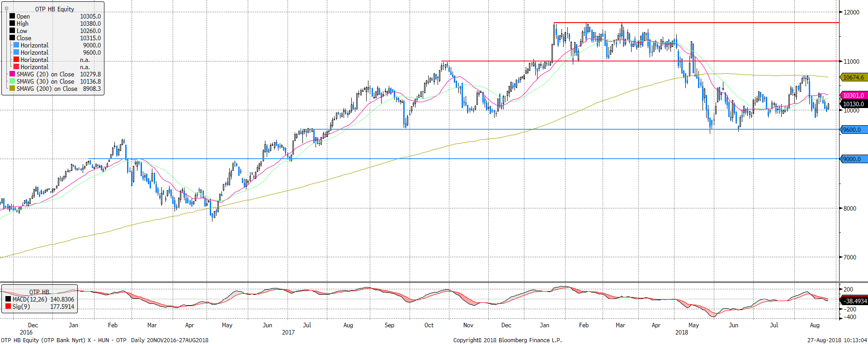This screenshot has height=344, width=868.
Task: Click the black swatch beside Low
Action: 12,30
